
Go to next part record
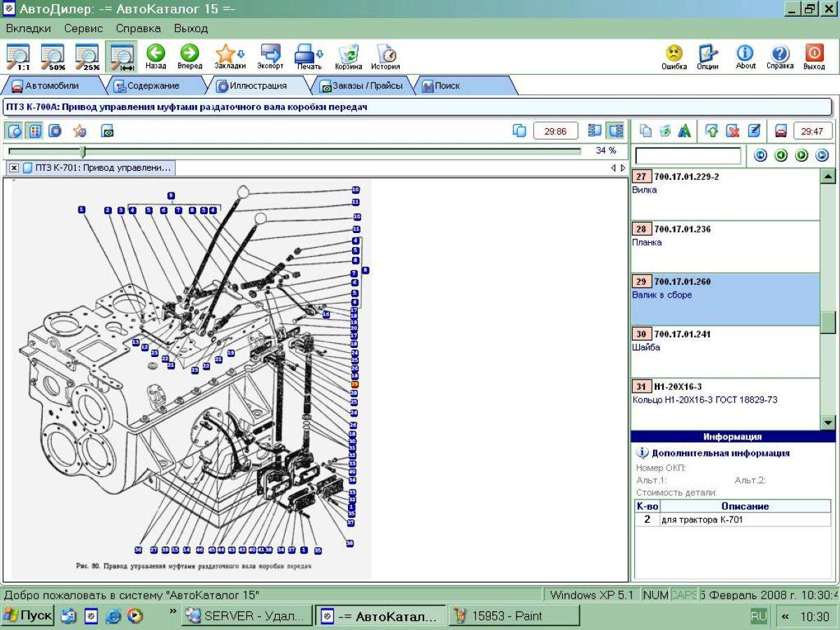pos(802,155)
